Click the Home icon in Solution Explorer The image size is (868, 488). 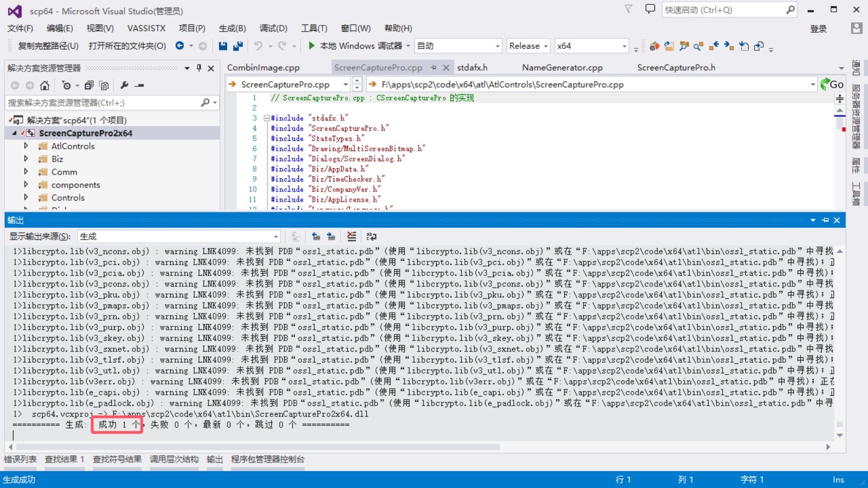coord(44,85)
